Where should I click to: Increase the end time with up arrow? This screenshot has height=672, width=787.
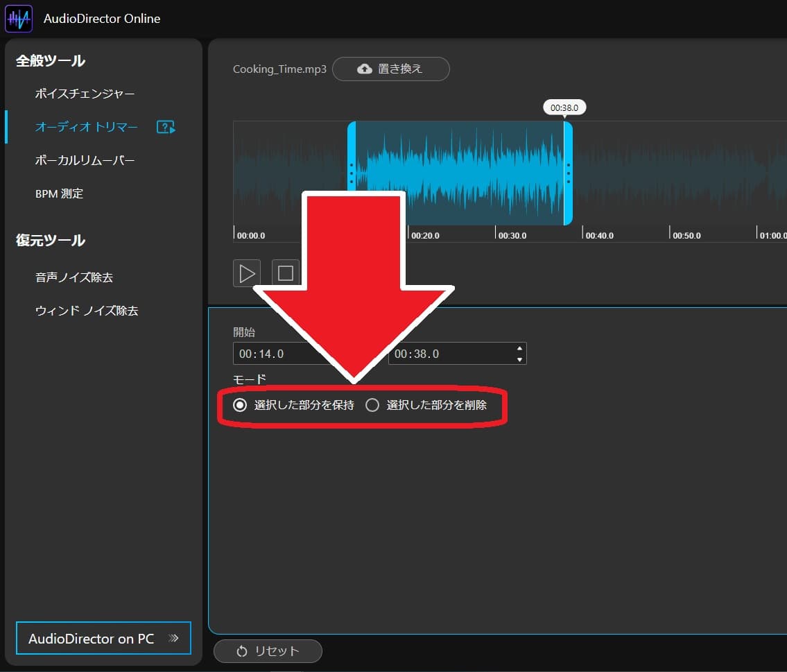(519, 348)
